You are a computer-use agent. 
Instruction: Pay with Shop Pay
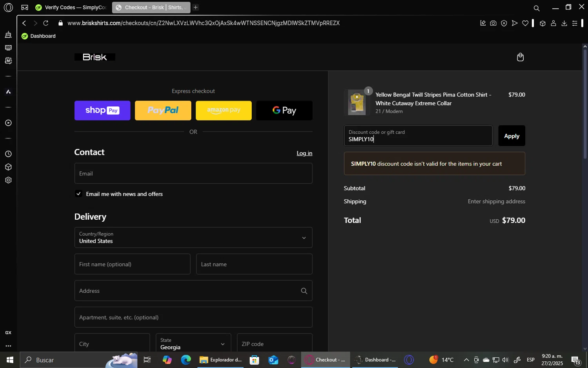(102, 111)
